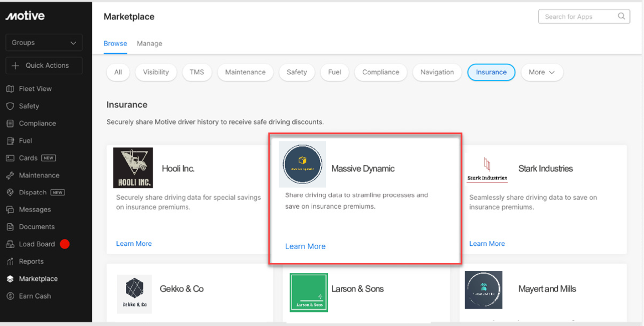
Task: Click the Hooli Inc. card title
Action: pyautogui.click(x=178, y=169)
